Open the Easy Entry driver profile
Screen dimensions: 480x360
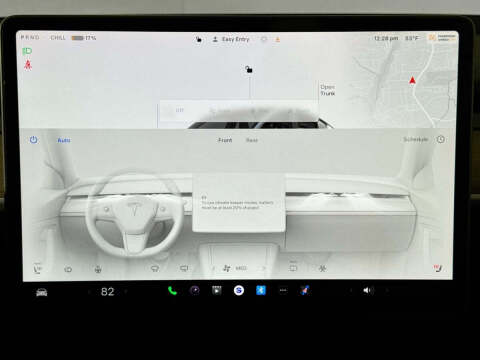click(231, 39)
